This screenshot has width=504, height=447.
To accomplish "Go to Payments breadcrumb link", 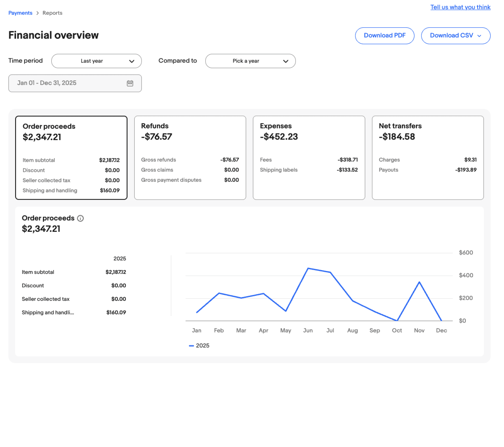I will 20,13.
